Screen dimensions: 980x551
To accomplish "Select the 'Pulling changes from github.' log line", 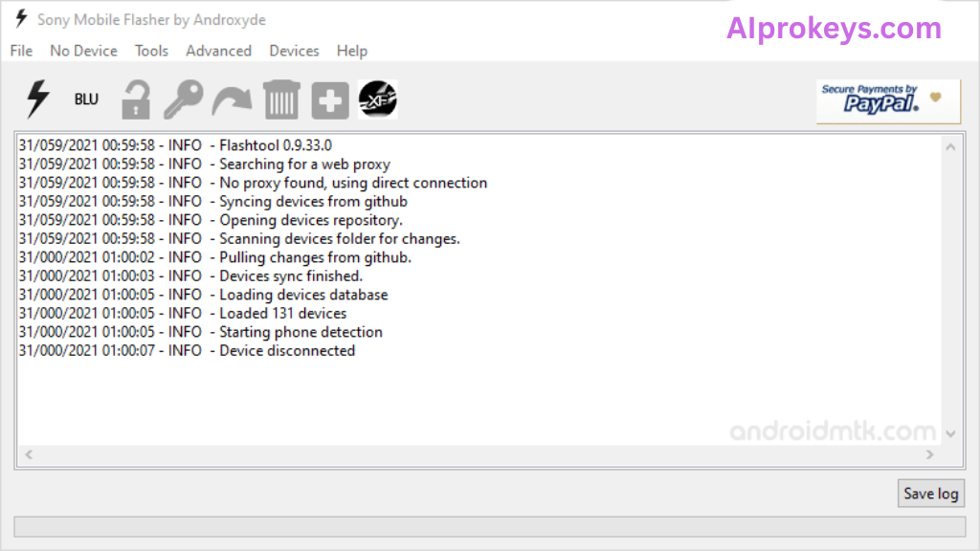I will tap(215, 257).
